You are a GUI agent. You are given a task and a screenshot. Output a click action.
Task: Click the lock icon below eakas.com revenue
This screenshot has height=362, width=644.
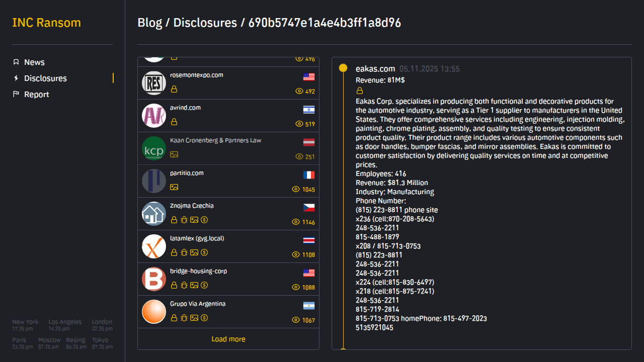360,91
